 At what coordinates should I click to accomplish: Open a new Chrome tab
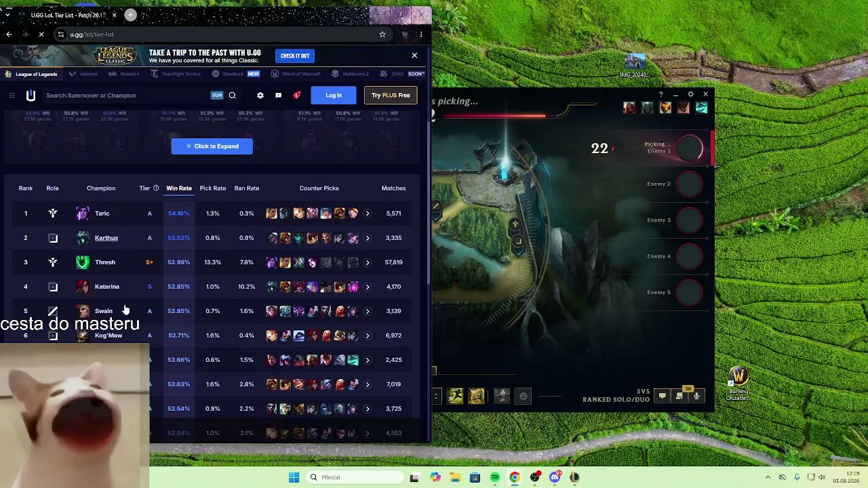pos(130,15)
